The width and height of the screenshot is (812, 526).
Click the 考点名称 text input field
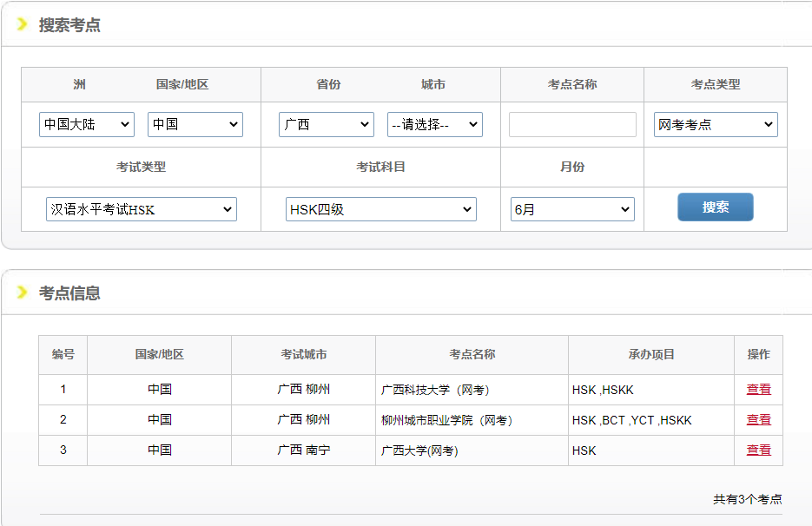[x=572, y=125]
